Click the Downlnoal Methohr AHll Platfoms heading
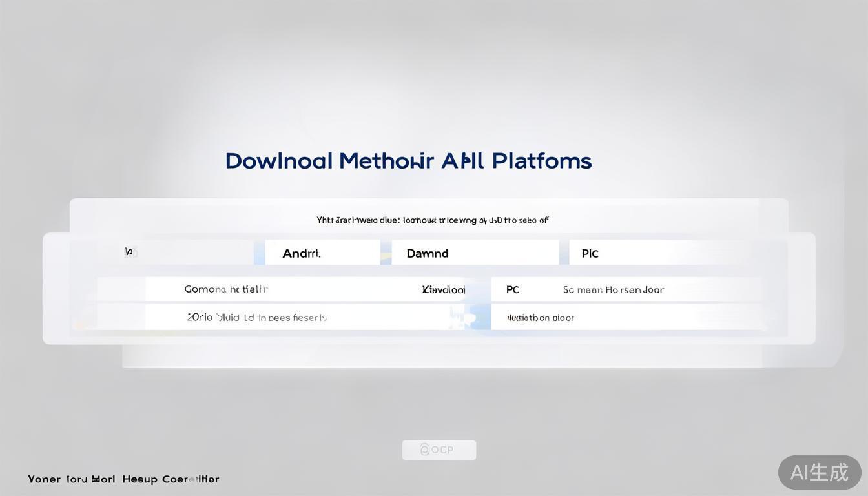This screenshot has width=868, height=496. pyautogui.click(x=408, y=161)
